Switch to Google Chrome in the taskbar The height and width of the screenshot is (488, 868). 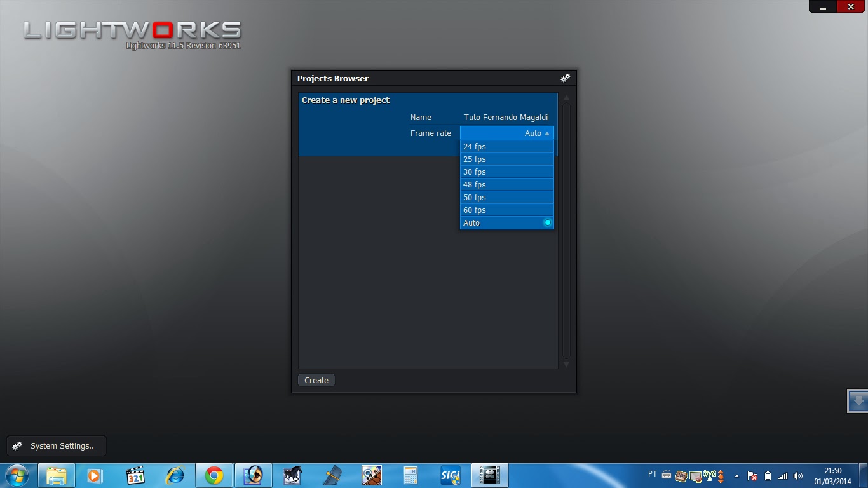coord(214,475)
